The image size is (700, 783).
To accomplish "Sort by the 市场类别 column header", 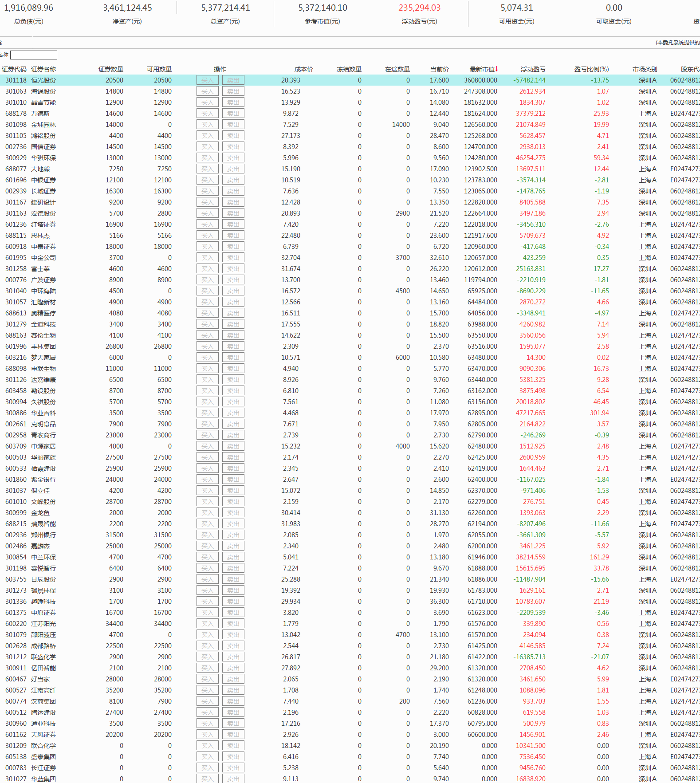I will [645, 69].
